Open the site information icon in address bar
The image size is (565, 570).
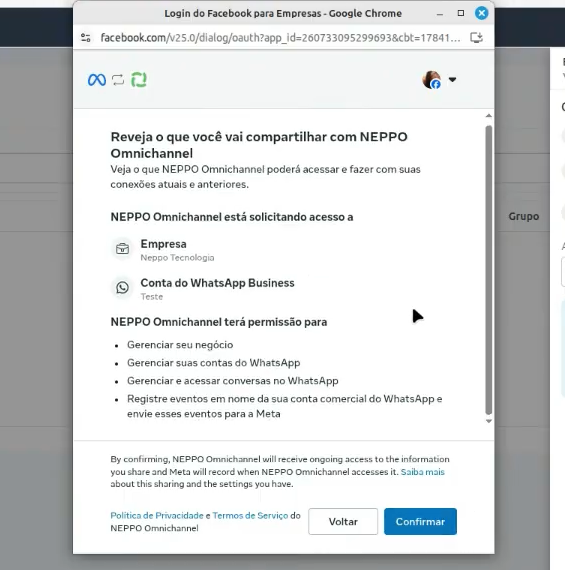pyautogui.click(x=86, y=37)
